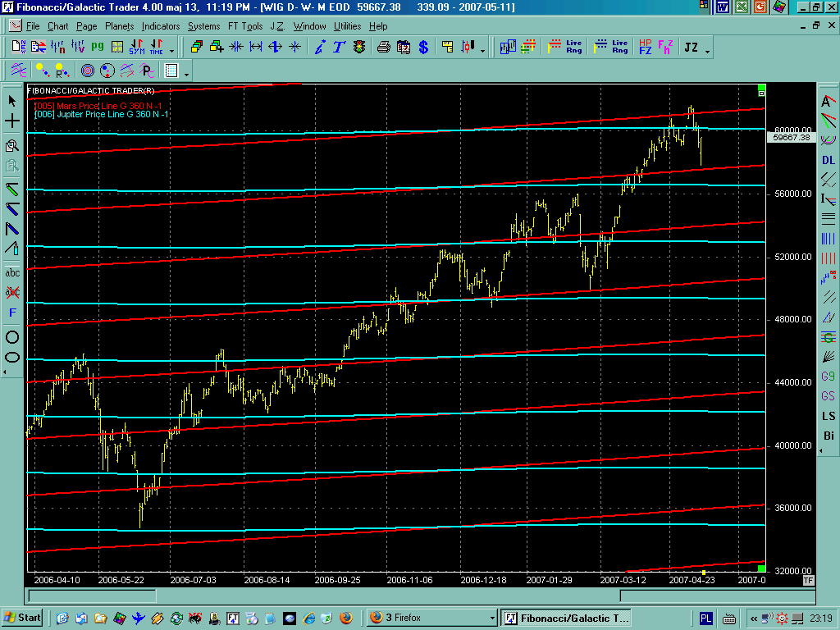Click the magnifier zoom tool in left sidebar
This screenshot has height=630, width=840.
coord(12,146)
